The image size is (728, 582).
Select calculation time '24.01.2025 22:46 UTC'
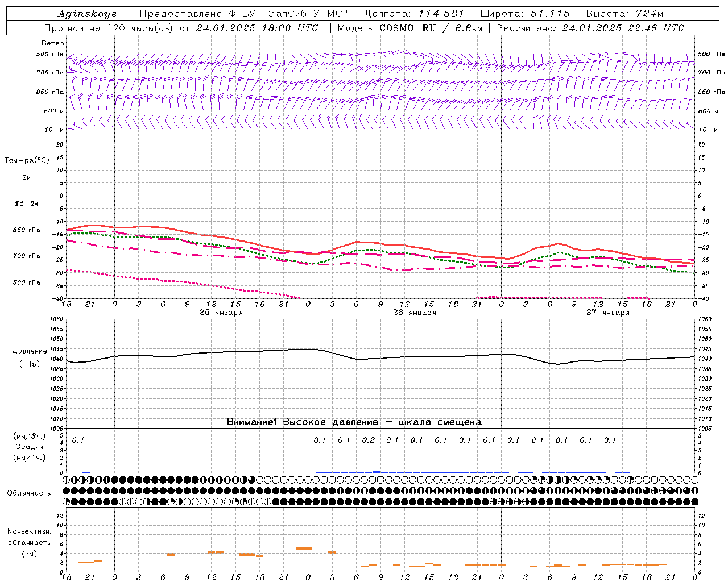click(623, 28)
